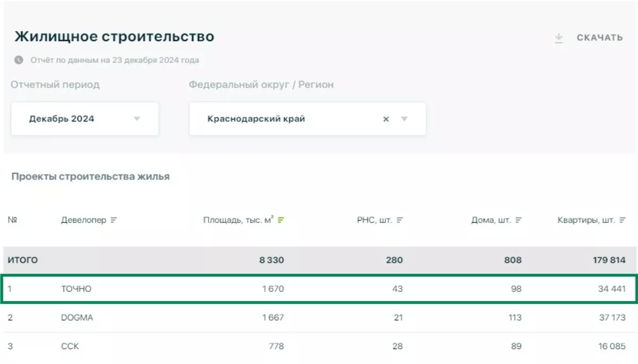
Task: Expand the region selector chevron arrow
Action: click(x=404, y=119)
